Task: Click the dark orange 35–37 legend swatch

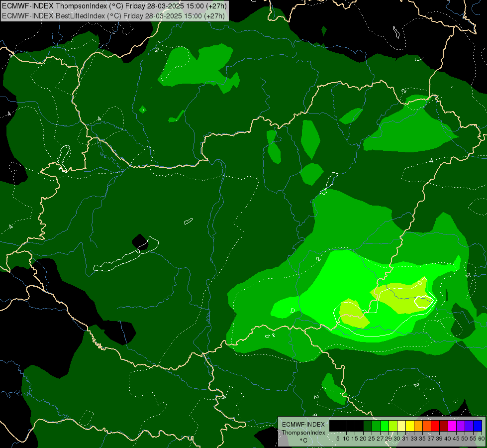Action: click(427, 426)
